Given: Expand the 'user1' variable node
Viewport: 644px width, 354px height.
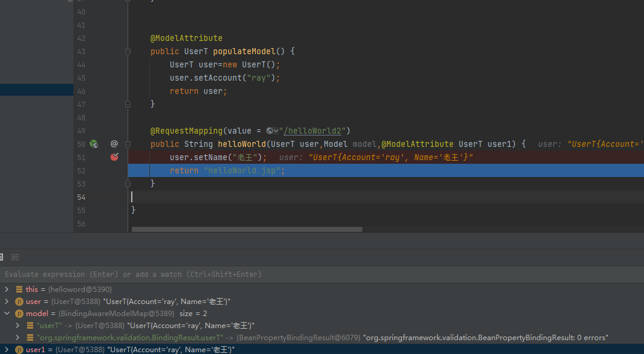Looking at the screenshot, I should point(7,349).
